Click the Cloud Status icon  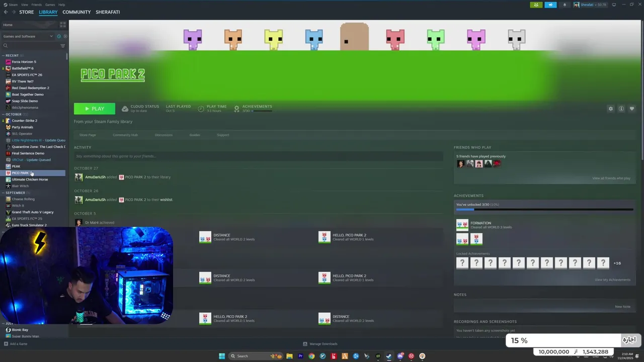pos(125,108)
